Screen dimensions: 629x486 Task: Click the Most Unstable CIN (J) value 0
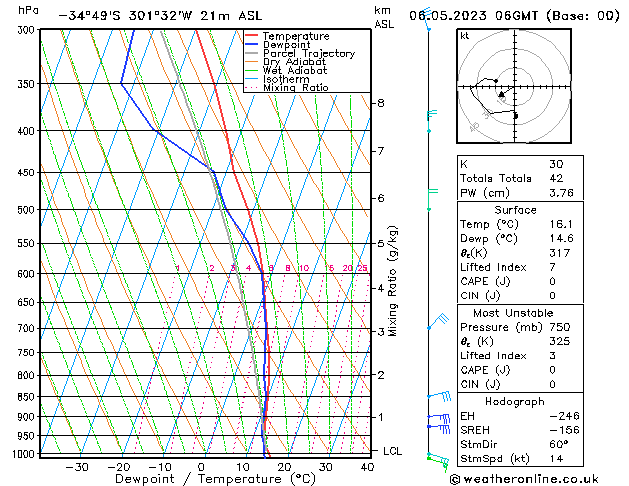pos(552,384)
